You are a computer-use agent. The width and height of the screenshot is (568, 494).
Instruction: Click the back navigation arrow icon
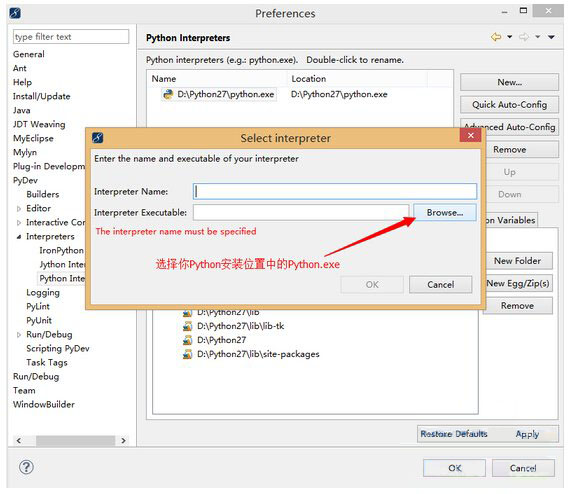pos(496,37)
